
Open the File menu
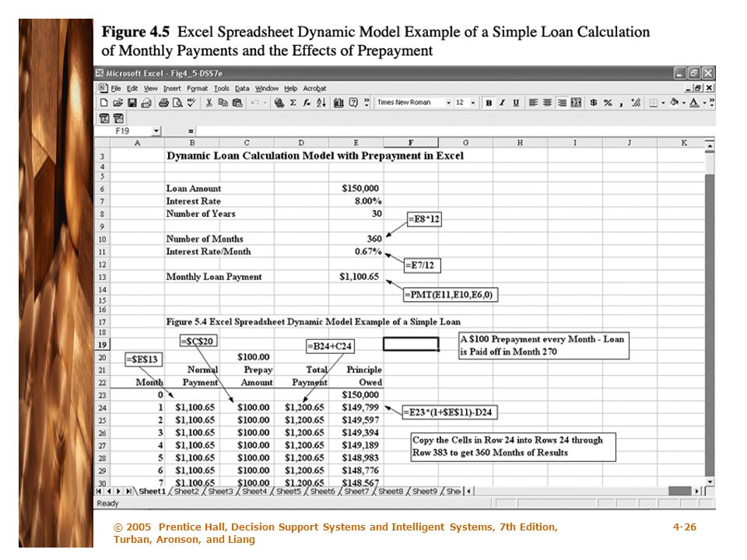116,88
